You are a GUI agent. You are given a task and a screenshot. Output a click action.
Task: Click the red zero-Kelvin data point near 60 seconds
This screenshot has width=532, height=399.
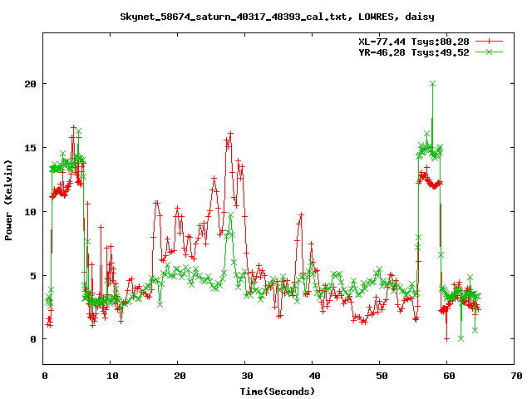(447, 339)
